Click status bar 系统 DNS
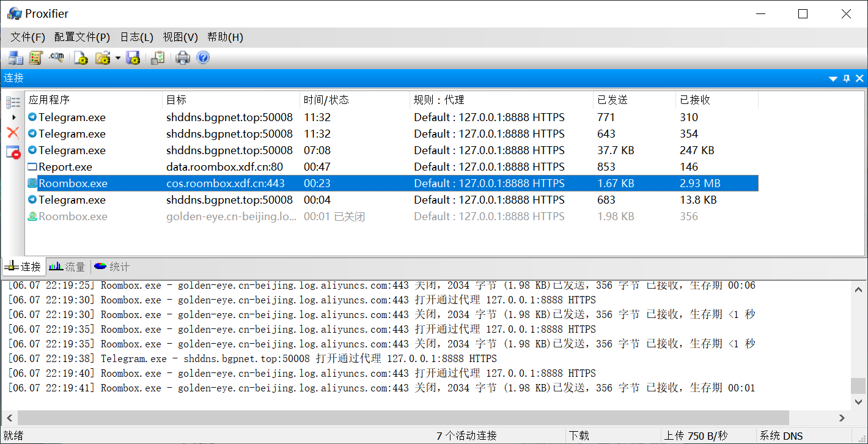 [781, 436]
